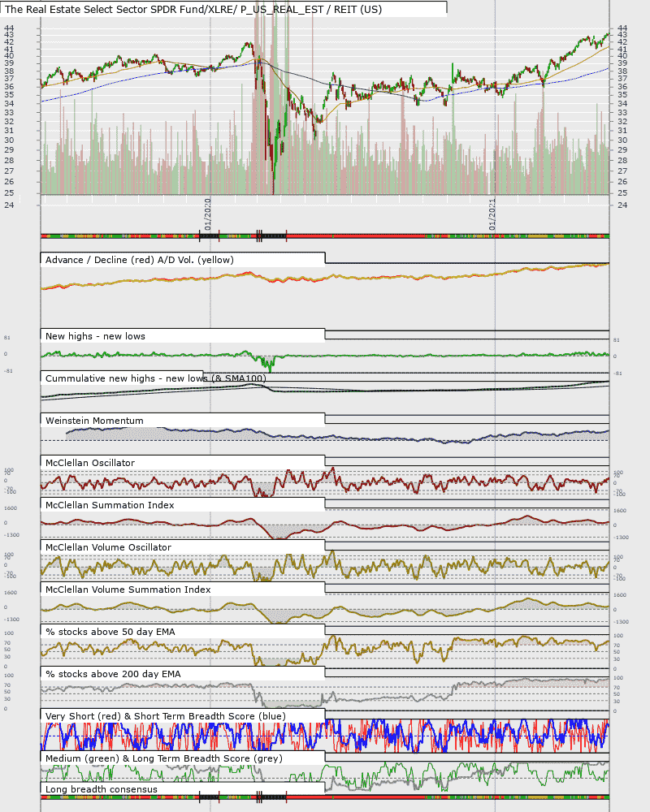
Task: Click the 'Cummulative new highs - new lows (& SMA100)' label
Action: 155,378
